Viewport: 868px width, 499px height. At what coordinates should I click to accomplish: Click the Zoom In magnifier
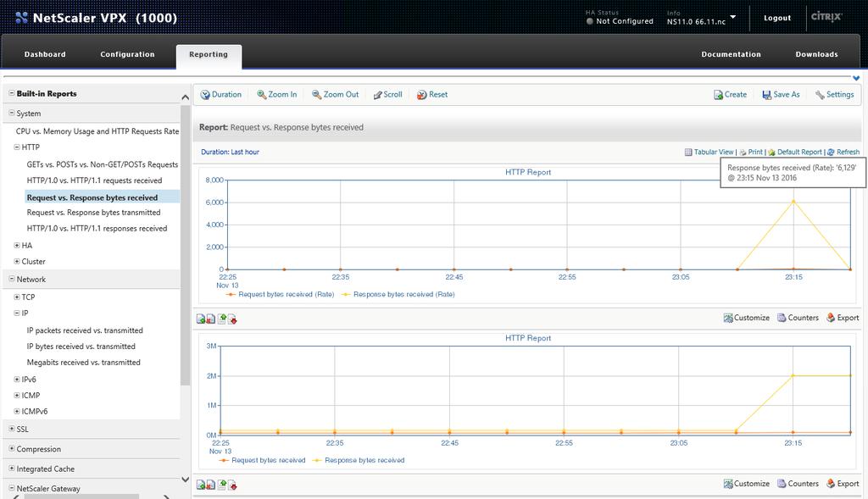point(261,95)
